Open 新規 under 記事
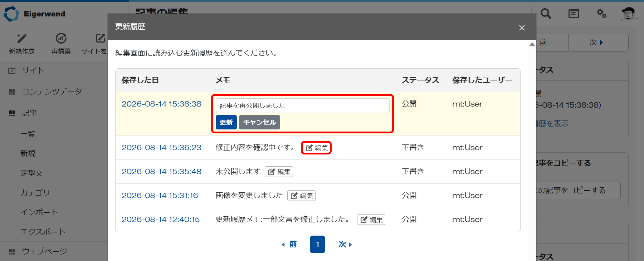This screenshot has width=644, height=261. tap(28, 153)
